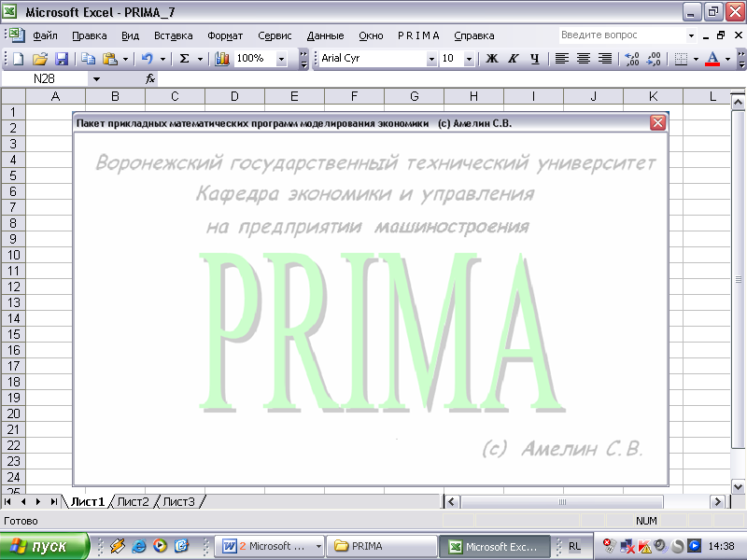
Task: Open the zoom 100% dropdown
Action: coord(282,59)
